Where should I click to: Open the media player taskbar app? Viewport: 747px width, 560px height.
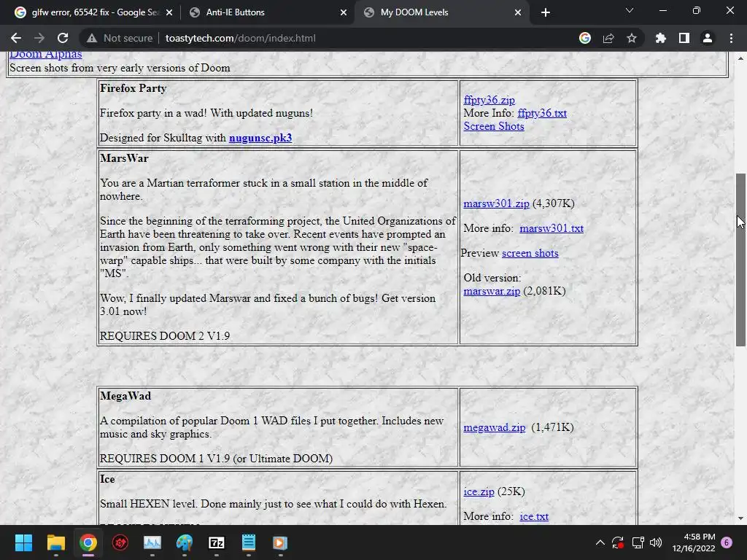click(x=280, y=542)
